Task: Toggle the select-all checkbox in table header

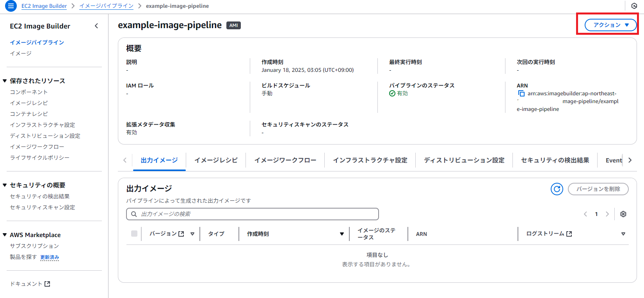Action: [x=134, y=234]
